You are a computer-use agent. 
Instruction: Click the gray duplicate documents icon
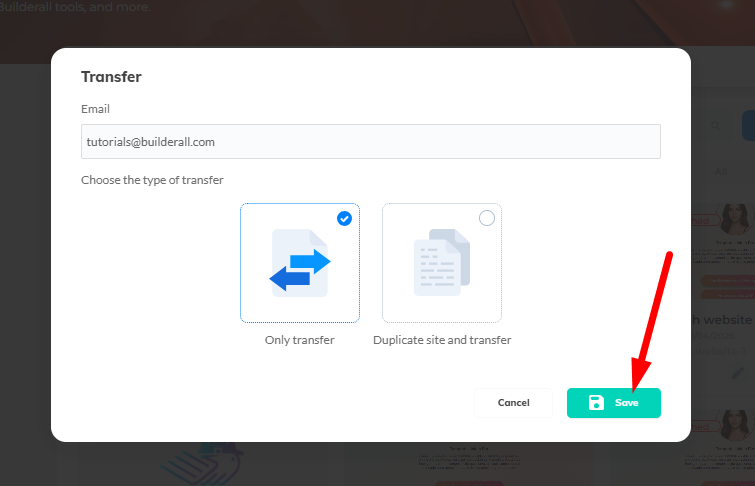click(x=442, y=262)
